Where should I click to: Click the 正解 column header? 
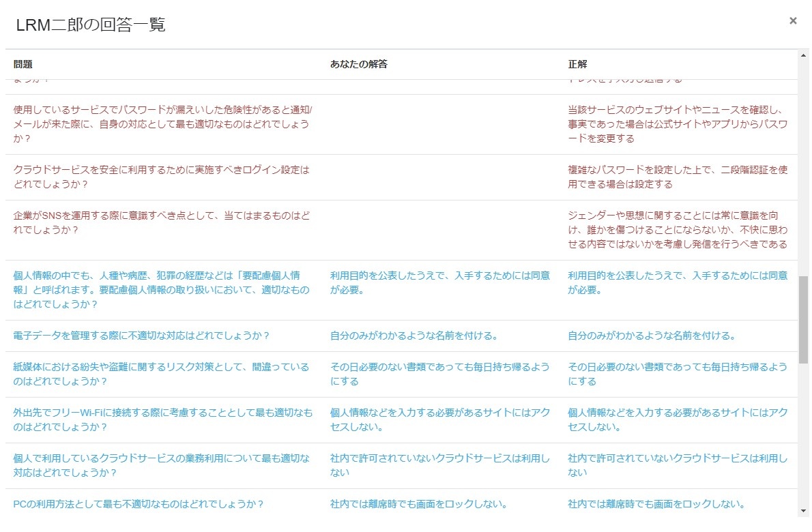pyautogui.click(x=577, y=64)
